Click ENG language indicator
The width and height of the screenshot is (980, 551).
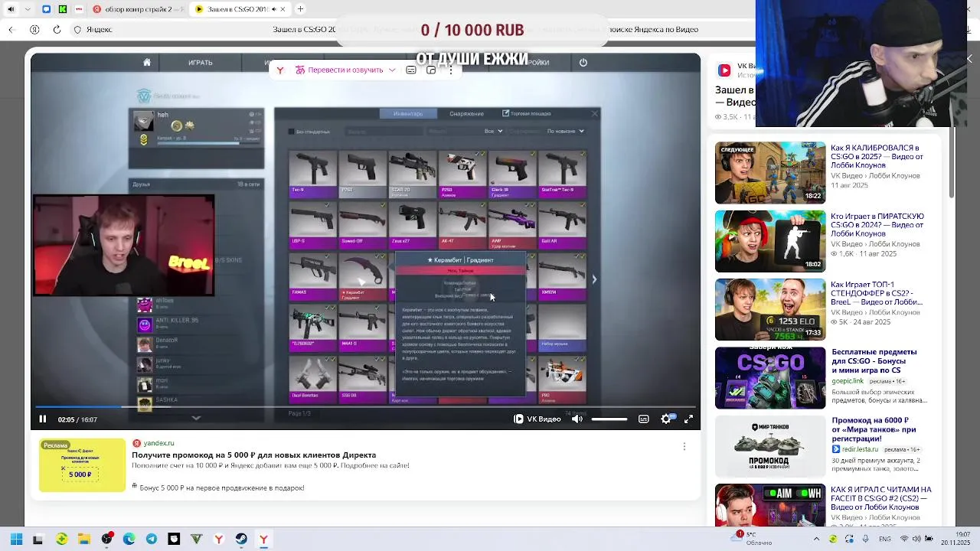coord(885,540)
